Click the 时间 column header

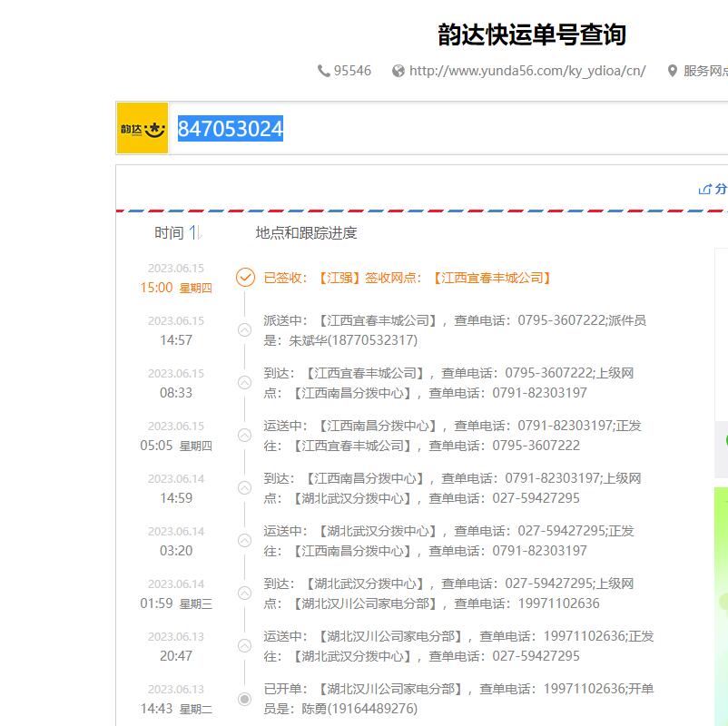(169, 232)
